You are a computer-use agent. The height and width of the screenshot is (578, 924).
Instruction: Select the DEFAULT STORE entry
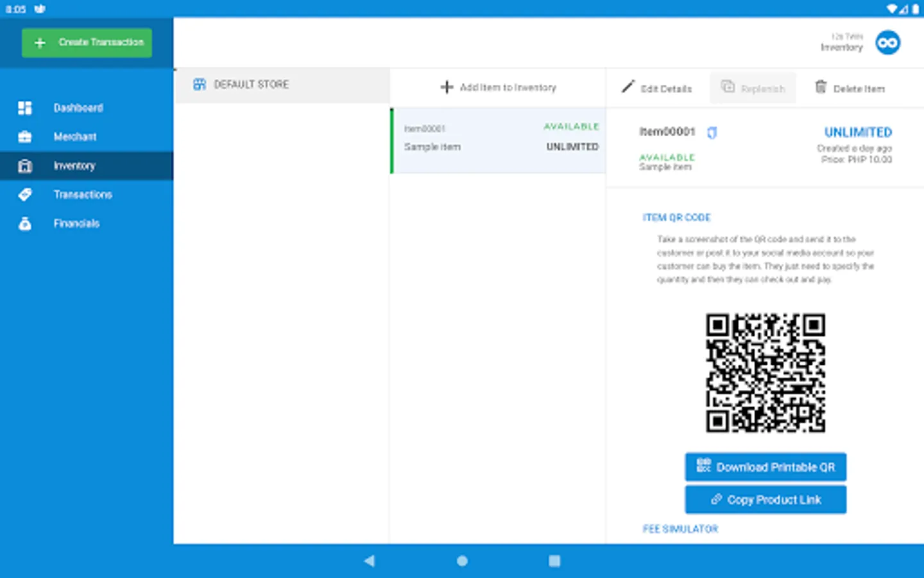[282, 85]
